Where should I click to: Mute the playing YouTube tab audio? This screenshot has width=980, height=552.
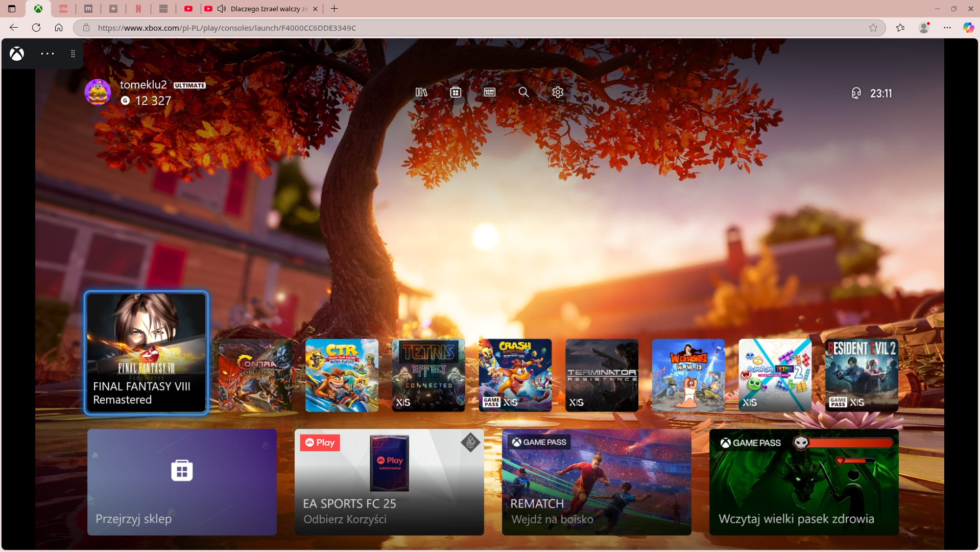point(222,9)
